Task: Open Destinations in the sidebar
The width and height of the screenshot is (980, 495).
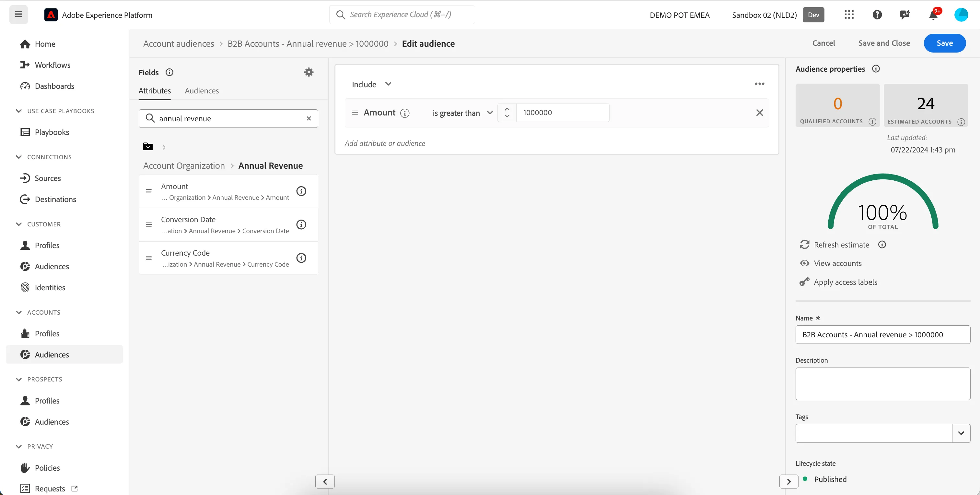Action: pyautogui.click(x=55, y=199)
